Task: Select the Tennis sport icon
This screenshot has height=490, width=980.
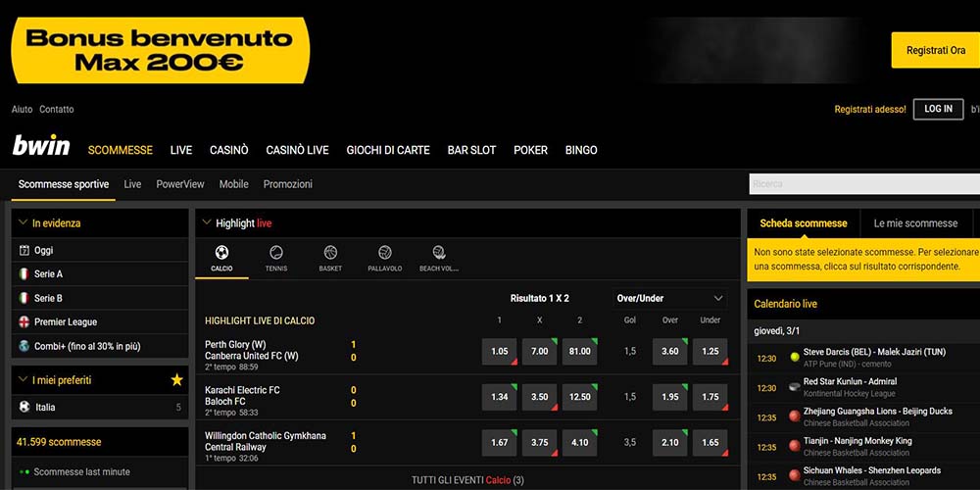Action: click(x=276, y=253)
